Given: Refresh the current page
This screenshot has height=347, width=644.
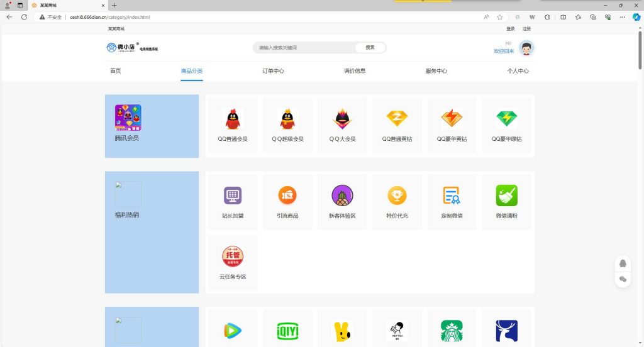Looking at the screenshot, I should tap(25, 17).
